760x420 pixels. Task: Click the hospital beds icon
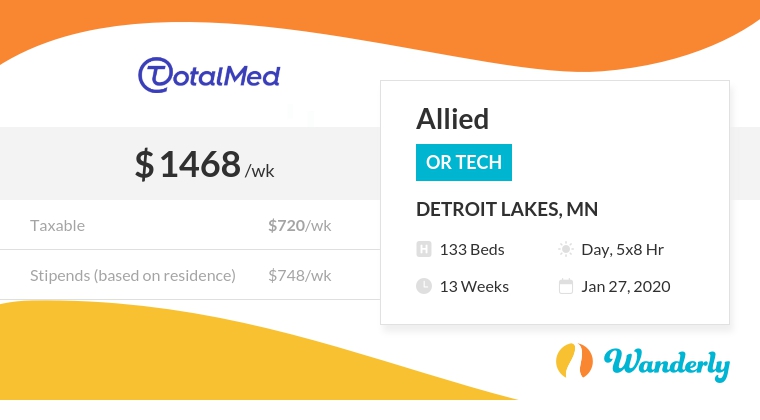423,250
